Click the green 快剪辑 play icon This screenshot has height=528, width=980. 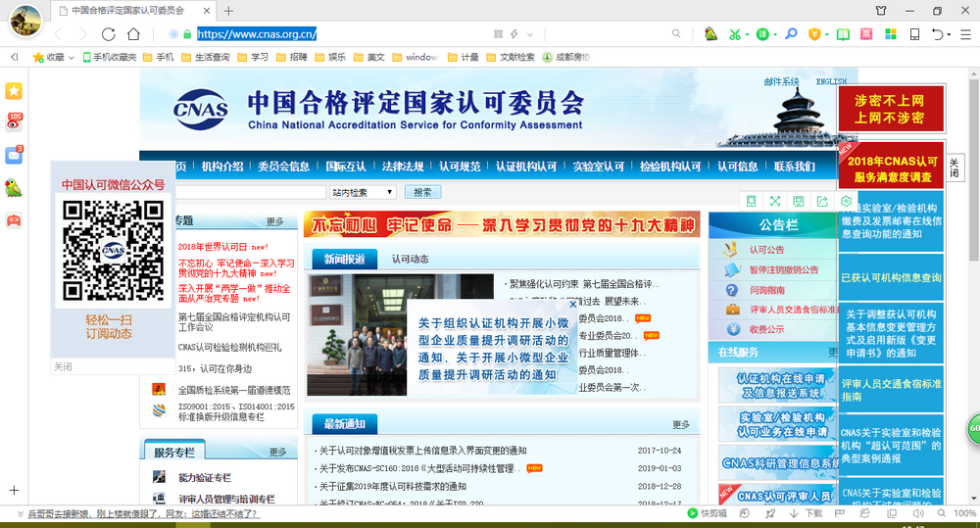693,513
